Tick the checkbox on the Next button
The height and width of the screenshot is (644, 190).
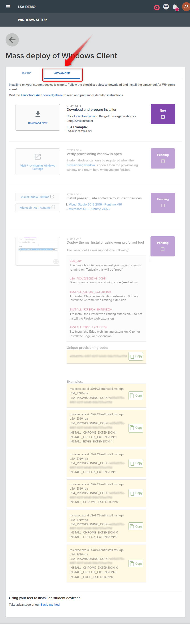point(163,117)
